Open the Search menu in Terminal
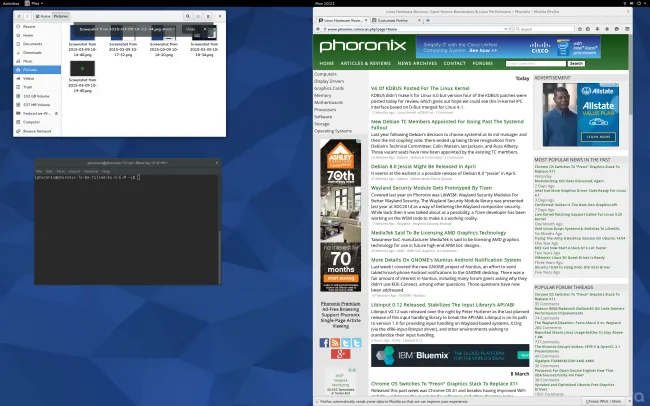 (x=74, y=171)
